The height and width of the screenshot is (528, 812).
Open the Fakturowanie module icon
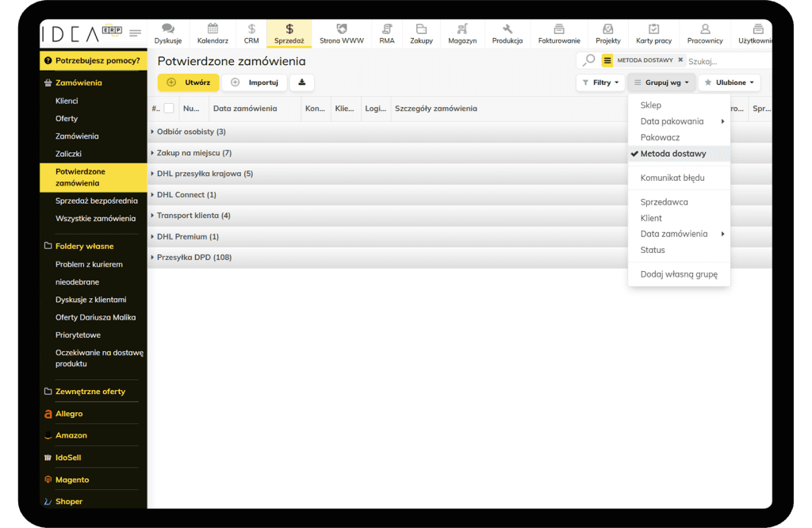click(x=559, y=29)
